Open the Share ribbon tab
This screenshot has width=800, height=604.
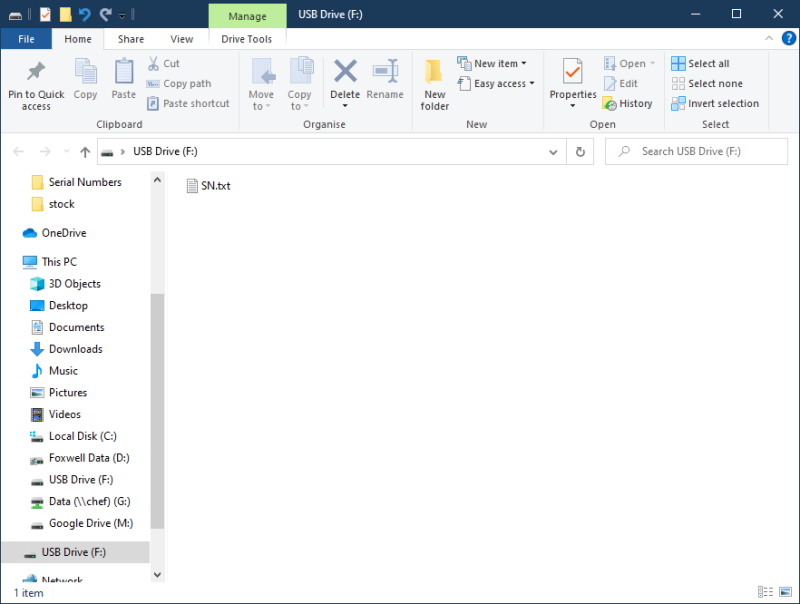(x=131, y=39)
